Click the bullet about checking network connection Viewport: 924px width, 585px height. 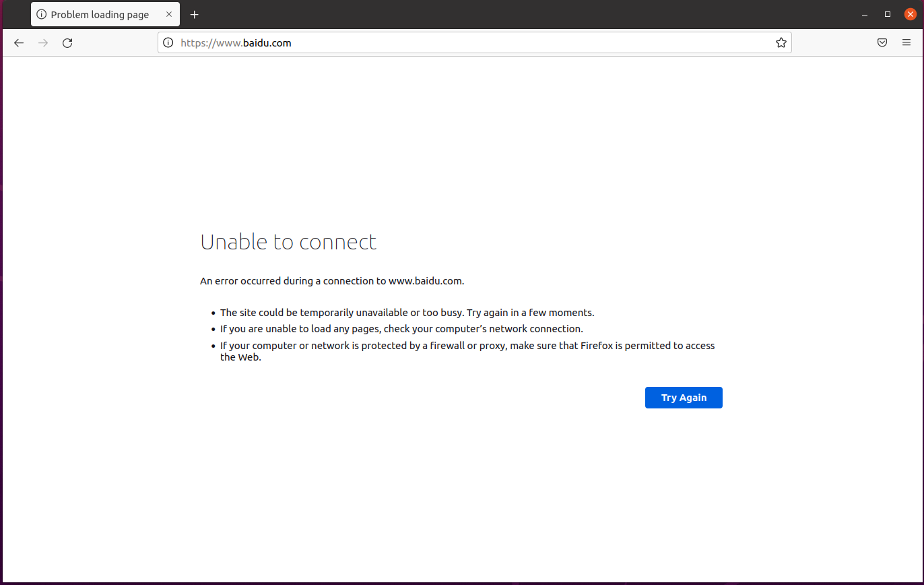click(x=401, y=329)
